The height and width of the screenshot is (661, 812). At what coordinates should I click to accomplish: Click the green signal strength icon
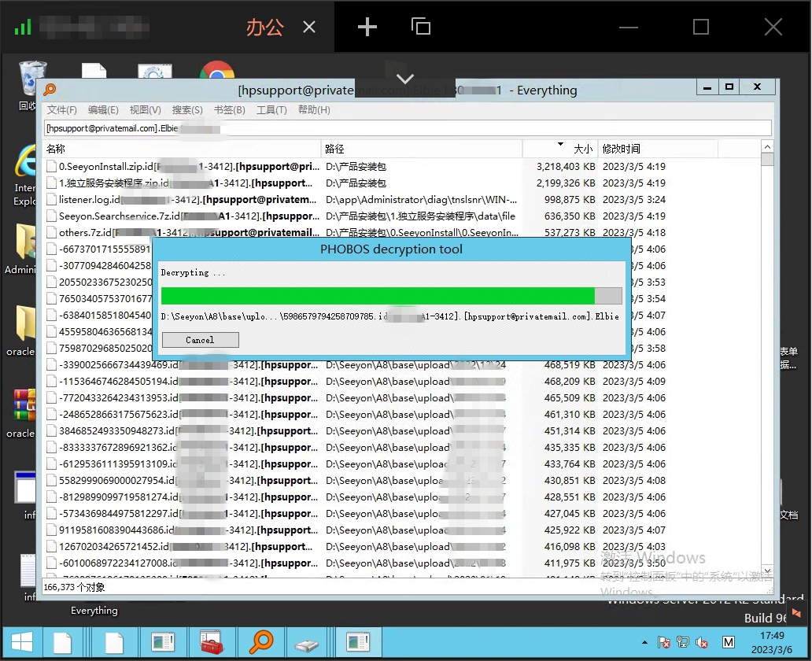click(x=23, y=27)
